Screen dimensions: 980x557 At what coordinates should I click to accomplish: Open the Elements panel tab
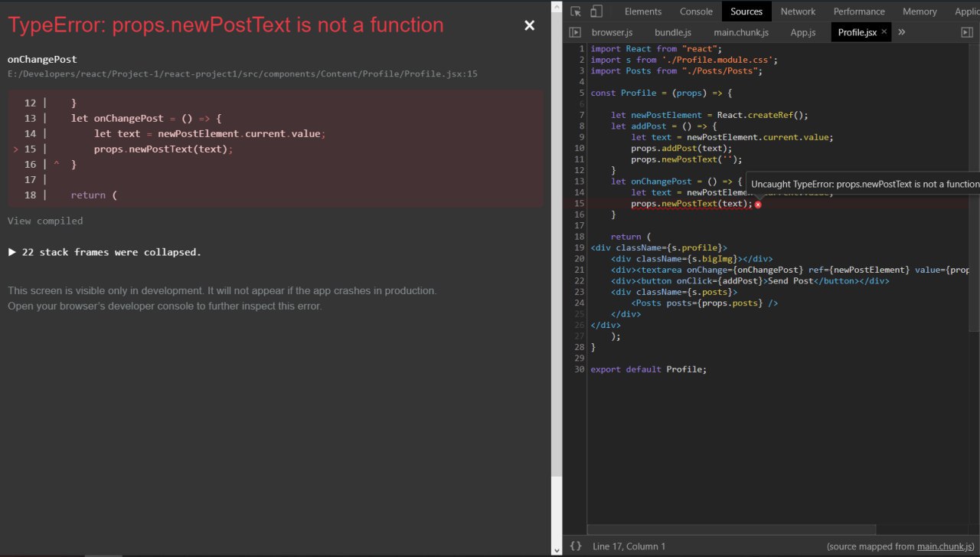(x=642, y=11)
